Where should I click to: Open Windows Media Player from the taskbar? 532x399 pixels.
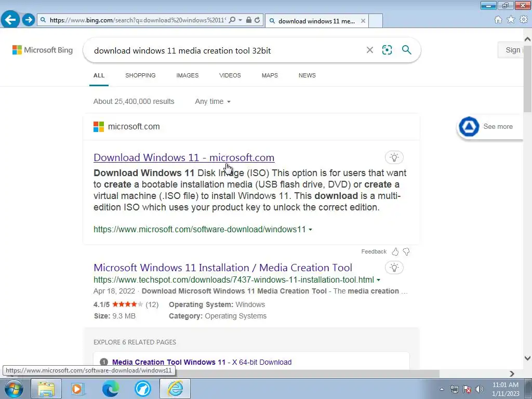point(77,389)
